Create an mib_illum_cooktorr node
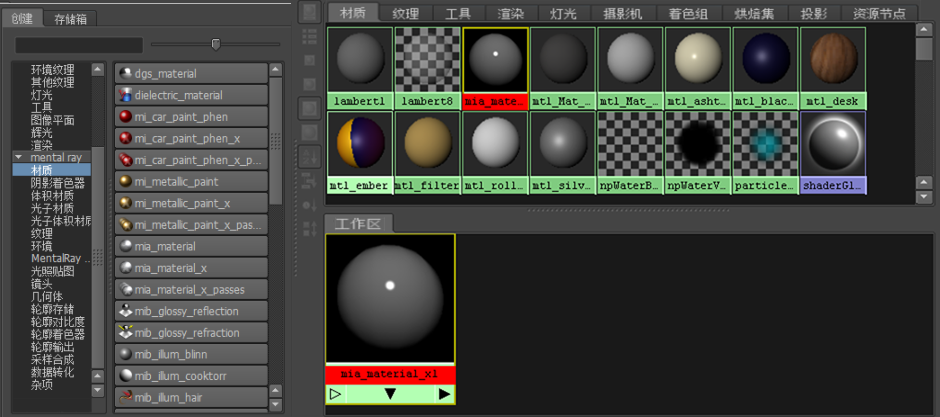This screenshot has width=940, height=417. click(x=191, y=376)
